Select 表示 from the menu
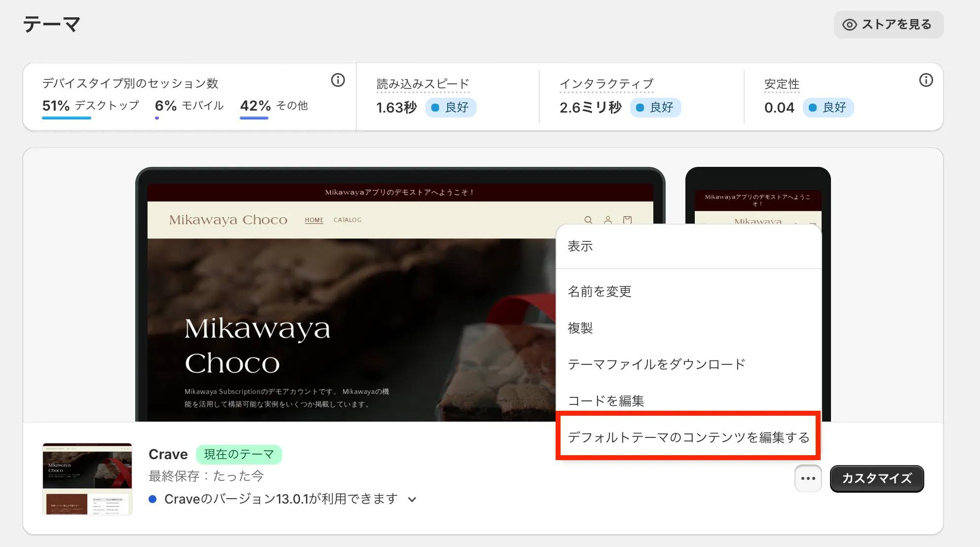The height and width of the screenshot is (547, 980). 580,246
